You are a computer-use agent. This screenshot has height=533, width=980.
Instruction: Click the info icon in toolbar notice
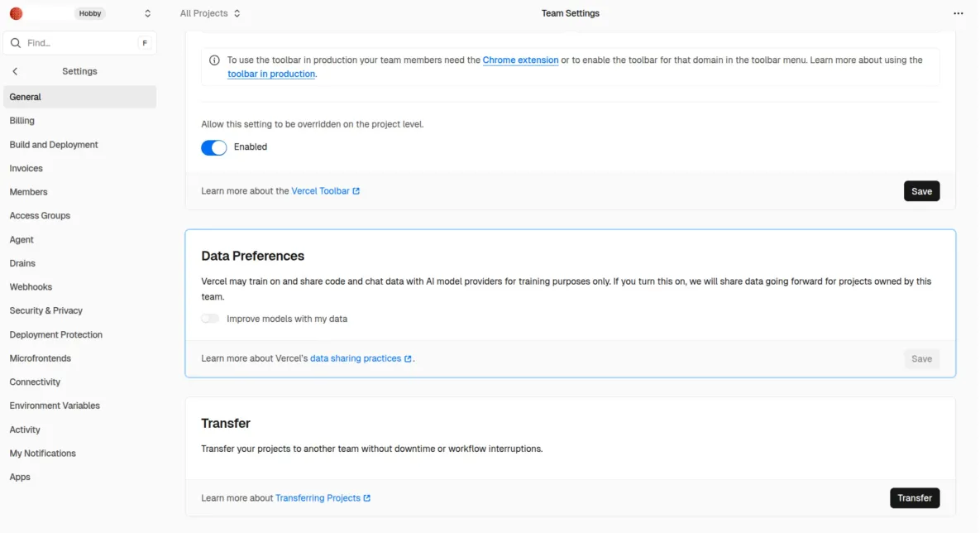(214, 60)
